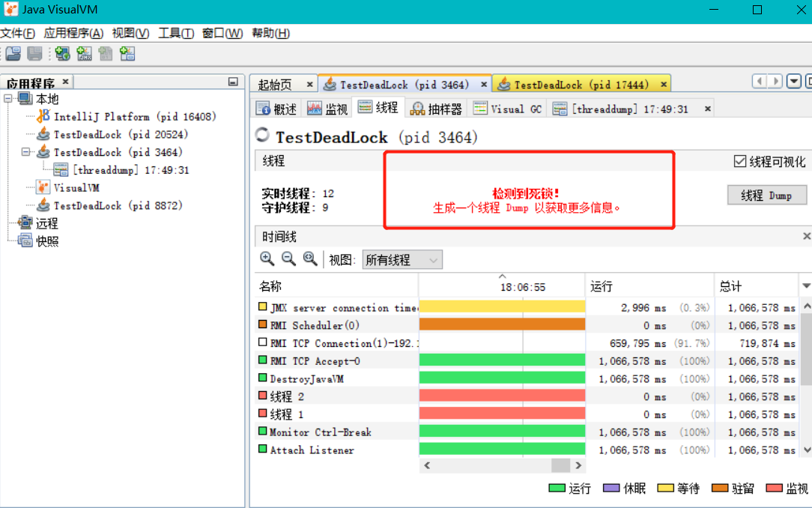The height and width of the screenshot is (508, 812).
Task: Click the 线程 Dump button
Action: coord(766,196)
